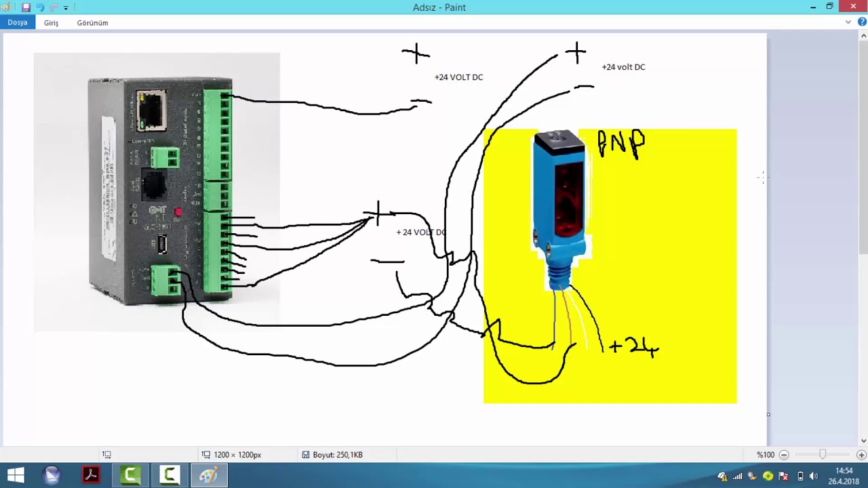
Task: Click the green plus tray icon
Action: click(x=768, y=476)
